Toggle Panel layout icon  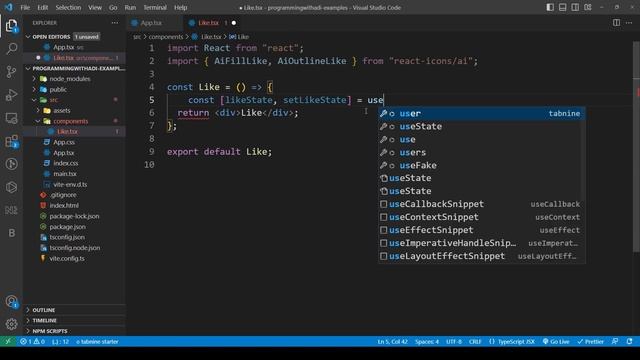(x=562, y=7)
